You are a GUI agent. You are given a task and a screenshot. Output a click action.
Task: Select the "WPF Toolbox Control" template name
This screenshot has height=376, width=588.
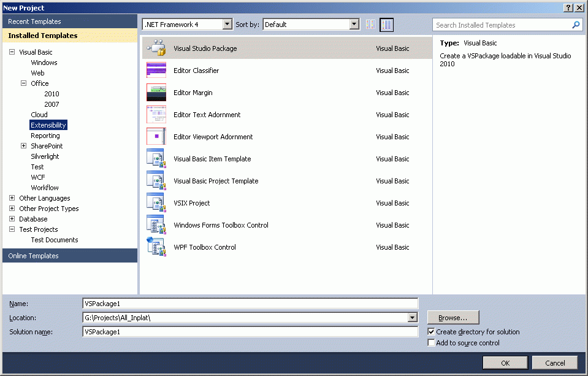[205, 247]
